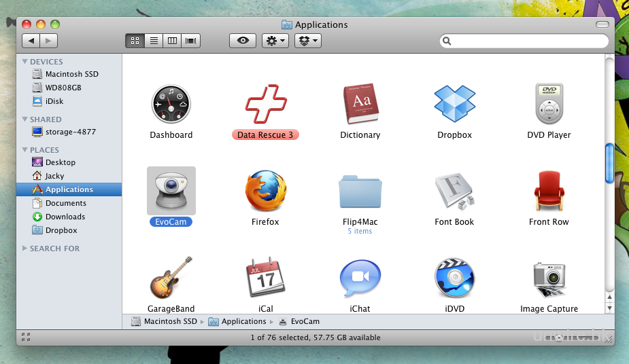Image resolution: width=629 pixels, height=364 pixels.
Task: Open Downloads in the sidebar
Action: click(x=65, y=217)
